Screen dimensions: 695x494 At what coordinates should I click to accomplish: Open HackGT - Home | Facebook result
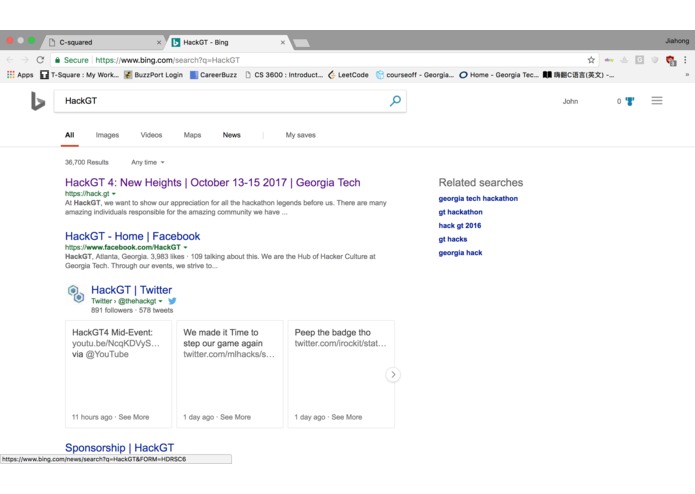pyautogui.click(x=133, y=236)
